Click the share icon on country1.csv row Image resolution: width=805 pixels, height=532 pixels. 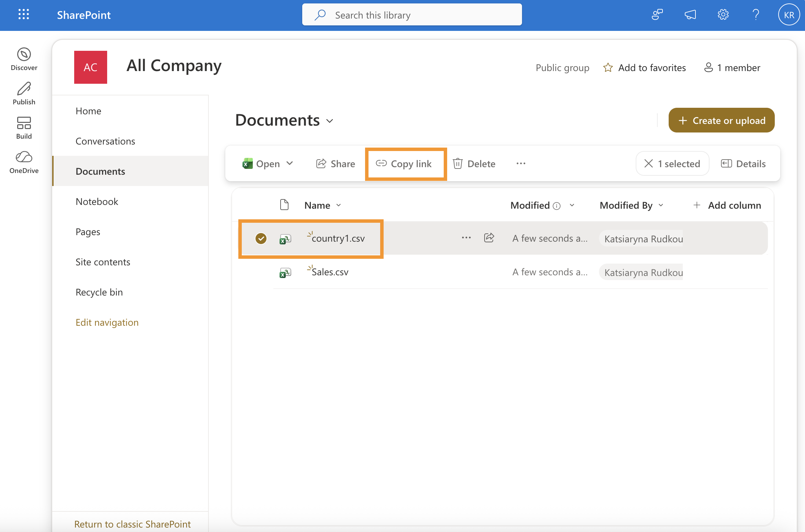[489, 238]
